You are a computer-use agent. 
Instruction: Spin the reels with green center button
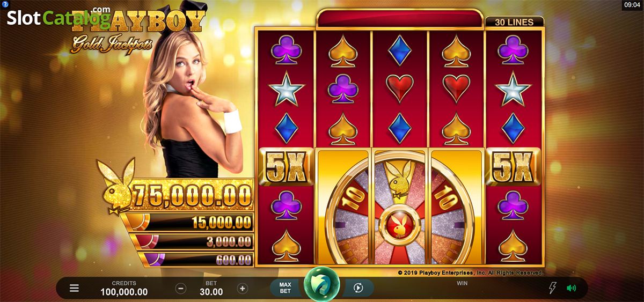321,284
